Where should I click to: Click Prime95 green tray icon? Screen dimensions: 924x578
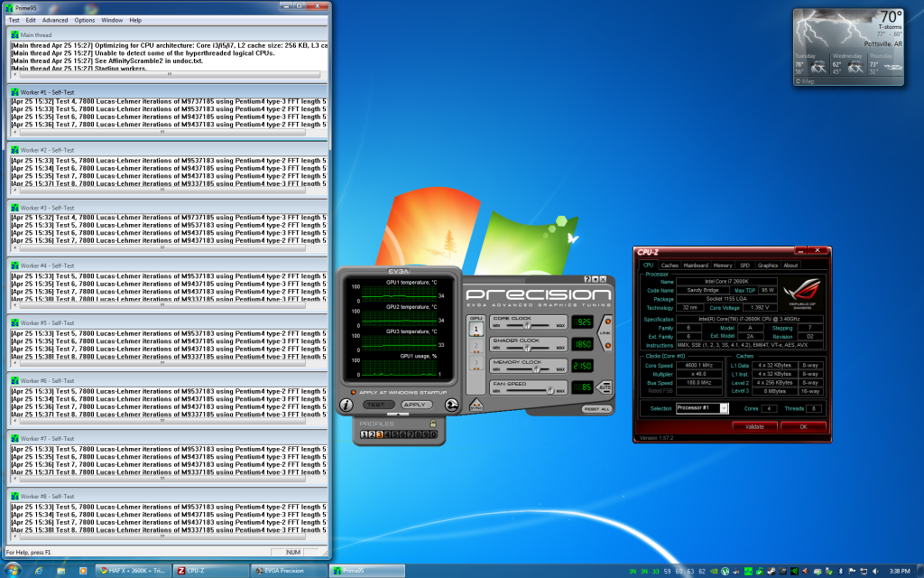[748, 571]
